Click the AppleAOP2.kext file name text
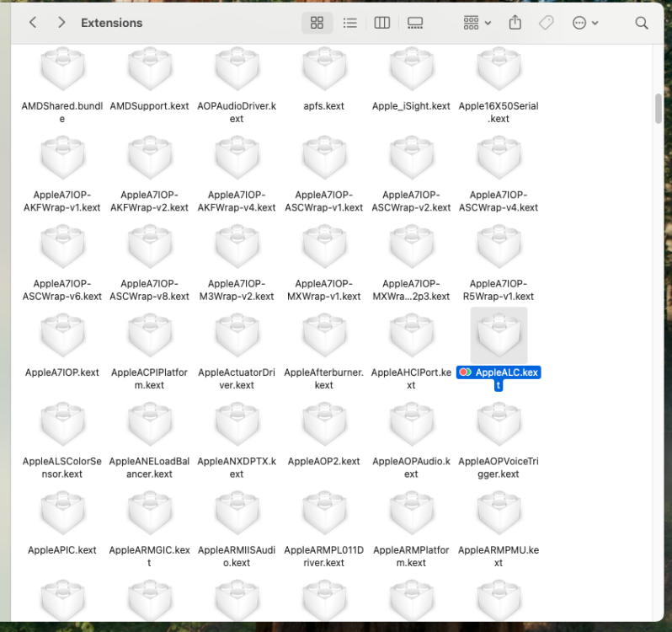Image resolution: width=672 pixels, height=632 pixels. pos(323,461)
